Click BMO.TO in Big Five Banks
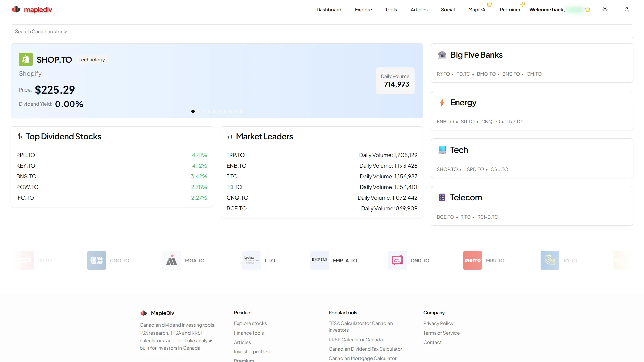 pyautogui.click(x=486, y=74)
